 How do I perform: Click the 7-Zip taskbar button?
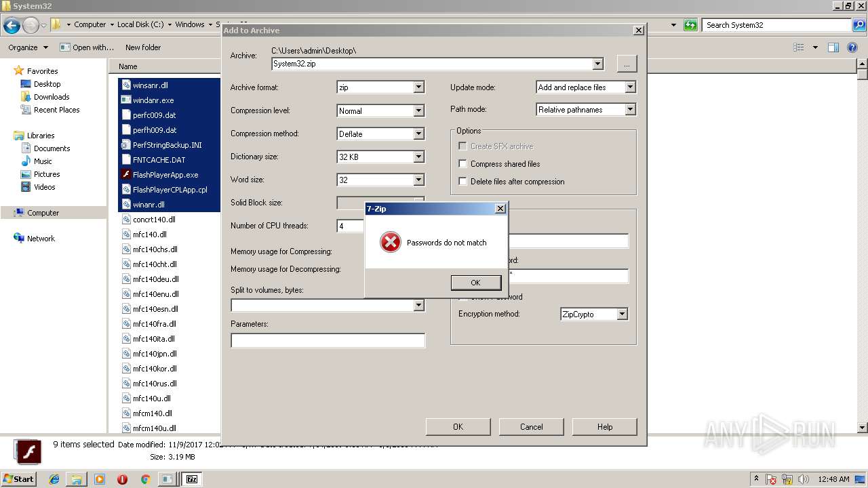pyautogui.click(x=192, y=479)
